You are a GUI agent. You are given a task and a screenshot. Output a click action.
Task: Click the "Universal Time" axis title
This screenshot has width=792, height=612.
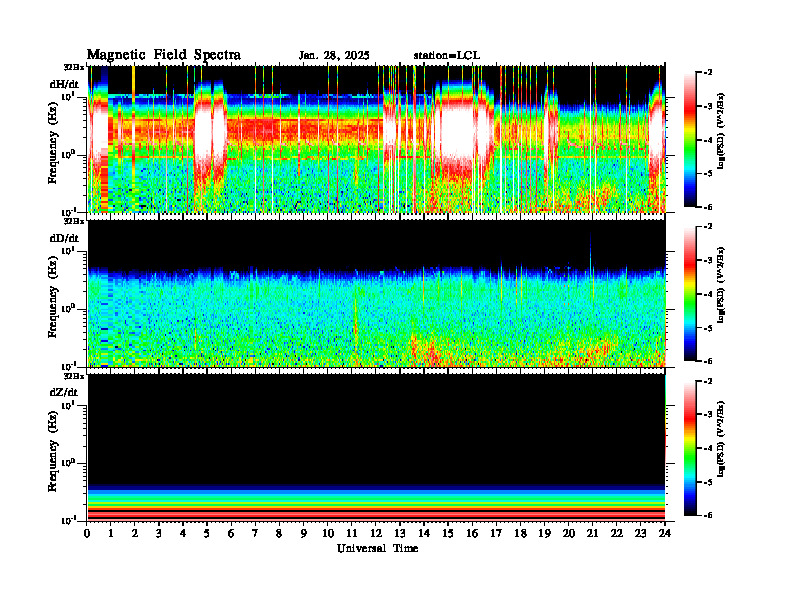tap(377, 548)
